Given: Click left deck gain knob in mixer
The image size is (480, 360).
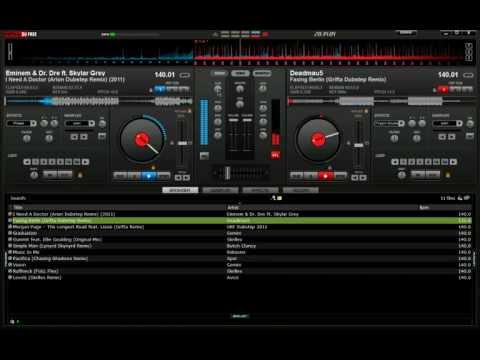Looking at the screenshot, I should (x=218, y=89).
